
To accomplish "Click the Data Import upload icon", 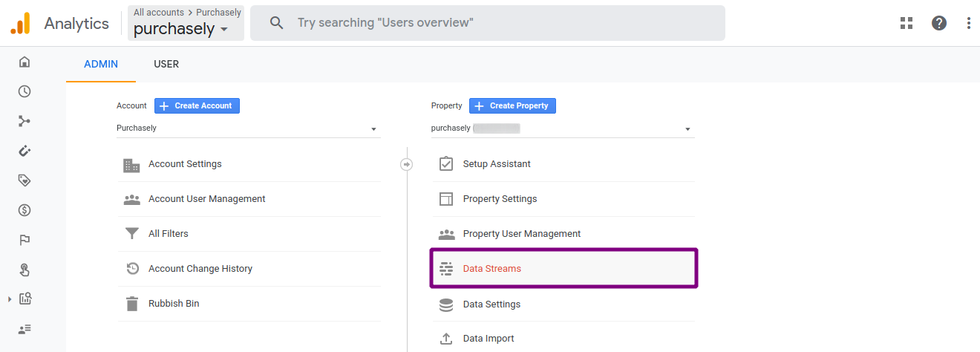I will pos(446,339).
